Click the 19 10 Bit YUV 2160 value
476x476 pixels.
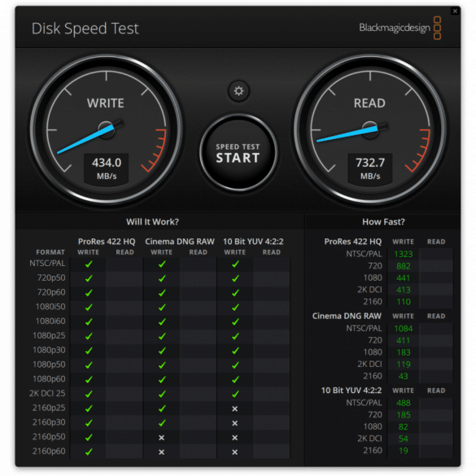tap(403, 451)
